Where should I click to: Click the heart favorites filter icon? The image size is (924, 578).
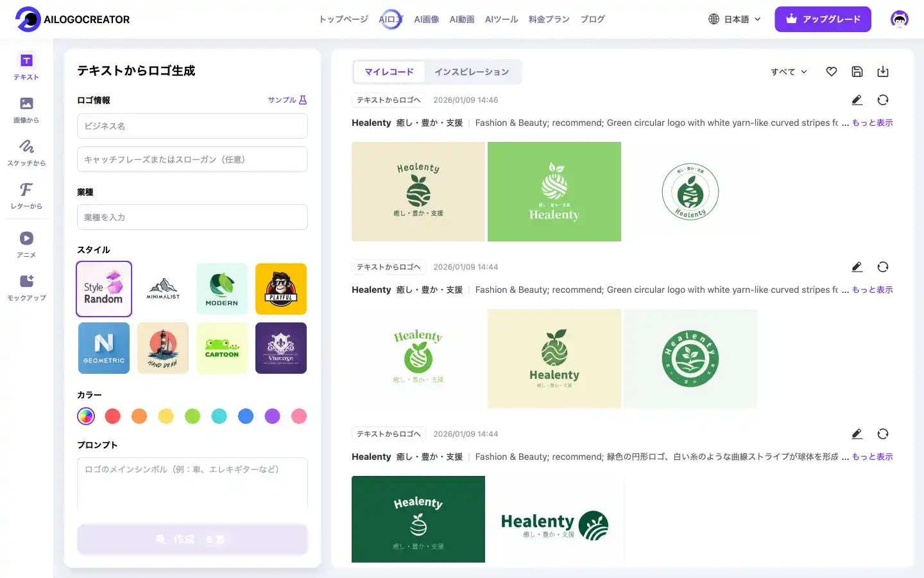coord(831,72)
